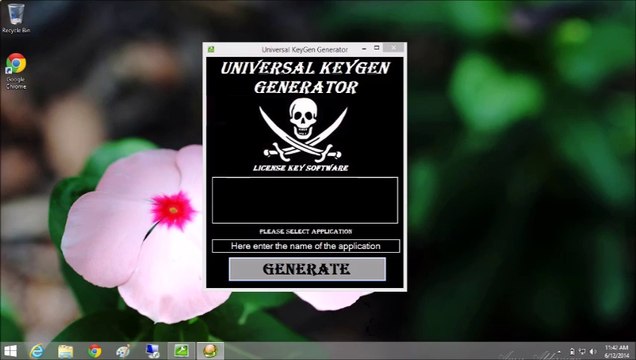Open Chrome from the taskbar
Screen dimensions: 636x360
[x=95, y=351]
